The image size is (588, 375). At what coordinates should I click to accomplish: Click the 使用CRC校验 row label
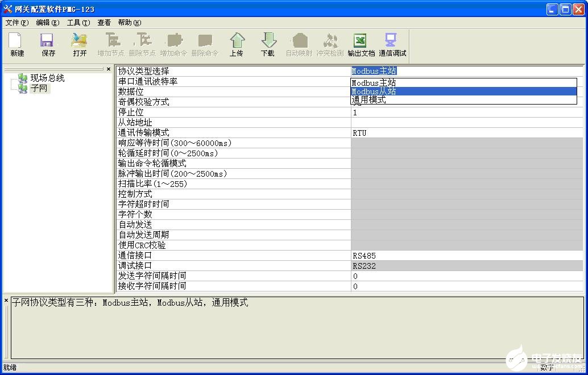coord(142,245)
